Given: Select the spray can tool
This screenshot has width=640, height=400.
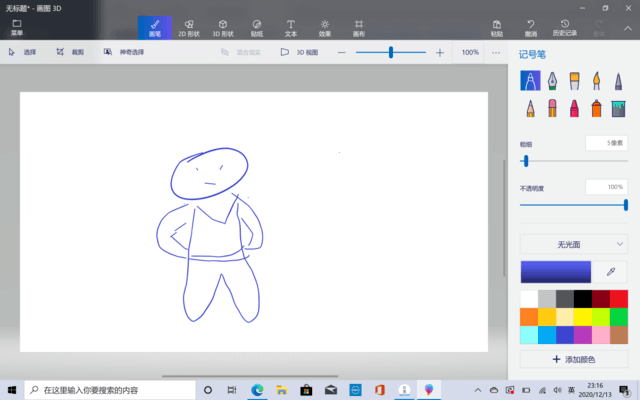Looking at the screenshot, I should (596, 109).
